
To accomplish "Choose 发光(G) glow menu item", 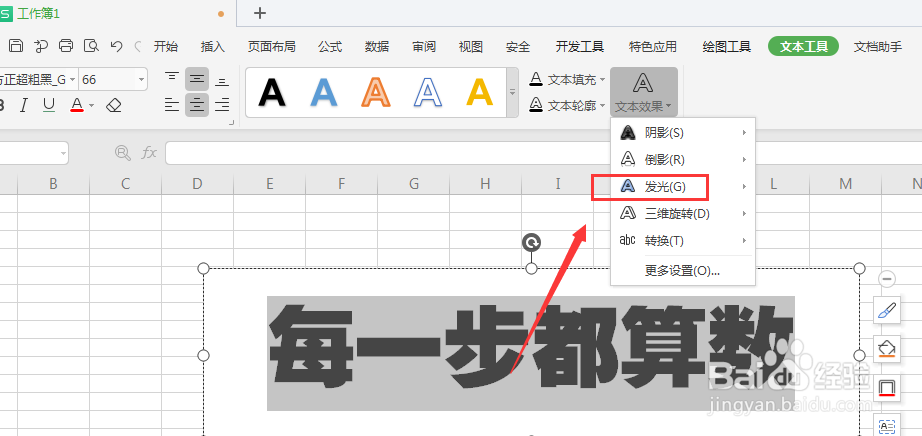I will tap(683, 187).
